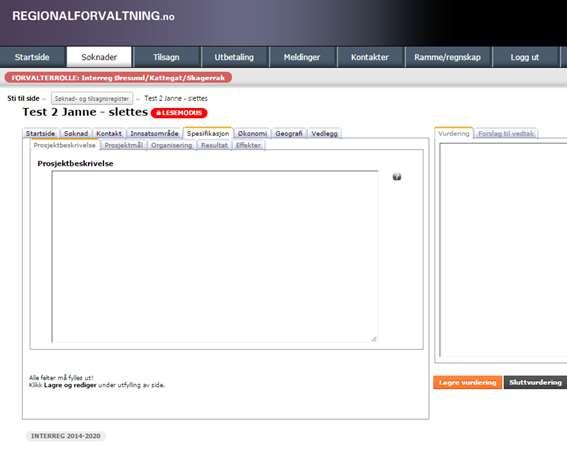Image resolution: width=567 pixels, height=457 pixels.
Task: Click the LESEMODUS lock badge
Action: [x=179, y=113]
